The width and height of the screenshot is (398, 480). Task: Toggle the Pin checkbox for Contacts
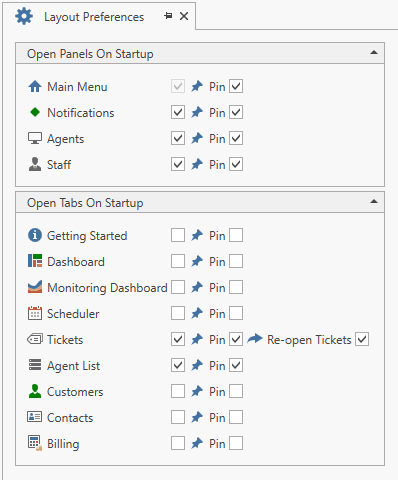coord(236,417)
